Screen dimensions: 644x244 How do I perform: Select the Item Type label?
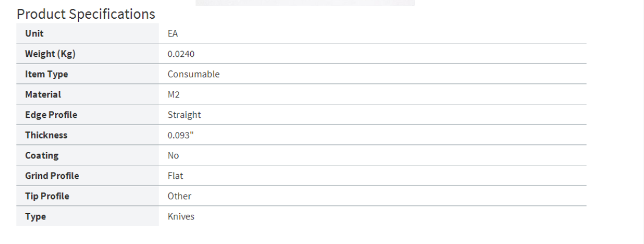[x=46, y=74]
